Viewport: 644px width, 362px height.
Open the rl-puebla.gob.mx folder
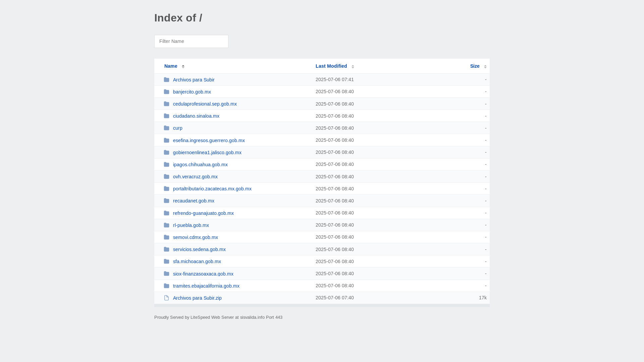191,225
